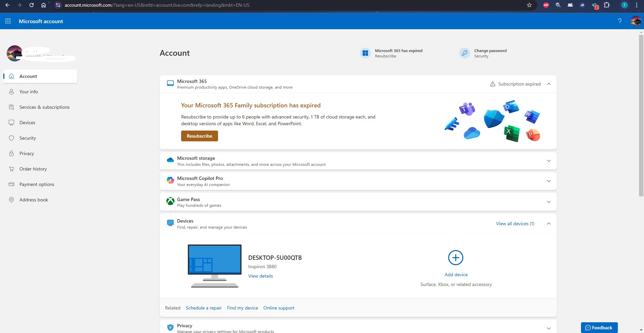The width and height of the screenshot is (644, 333).
Task: Click the scrollbar up arrow
Action: [641, 32]
